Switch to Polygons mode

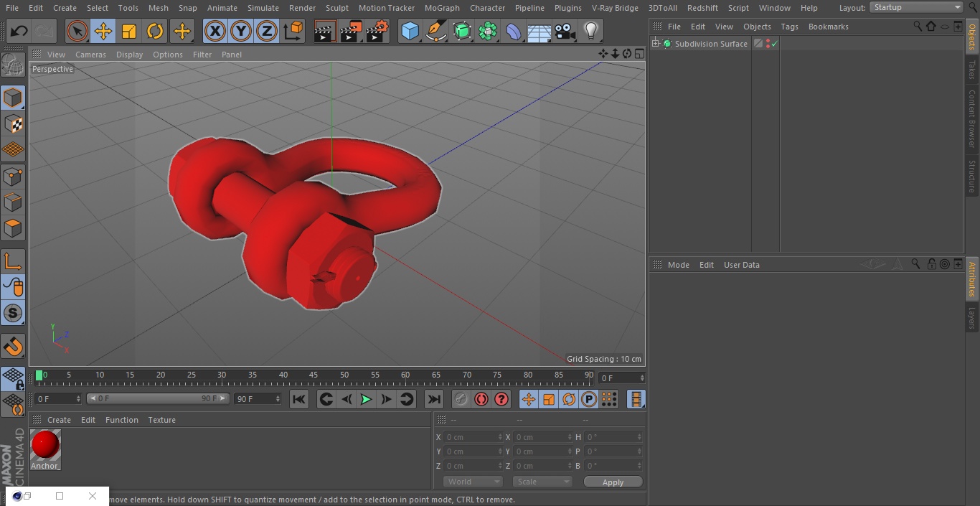coord(13,228)
